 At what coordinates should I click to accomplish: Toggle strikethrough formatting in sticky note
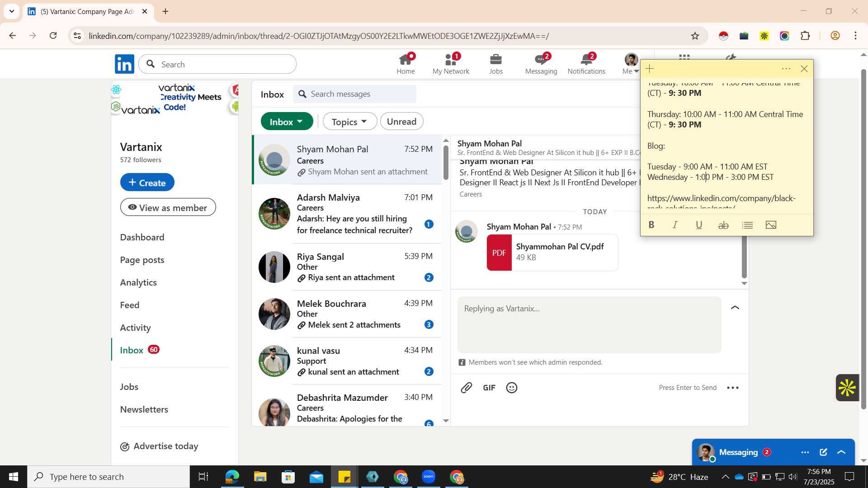coord(723,225)
